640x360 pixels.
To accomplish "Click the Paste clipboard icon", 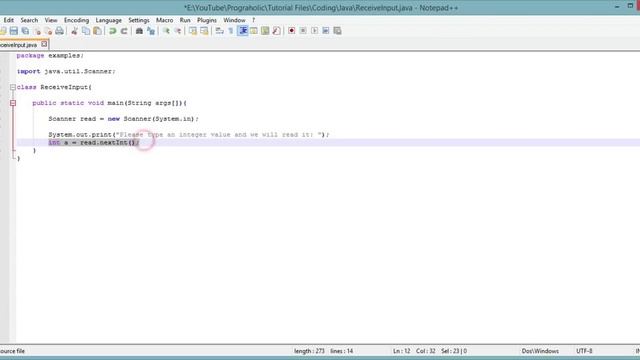I will pos(97,31).
